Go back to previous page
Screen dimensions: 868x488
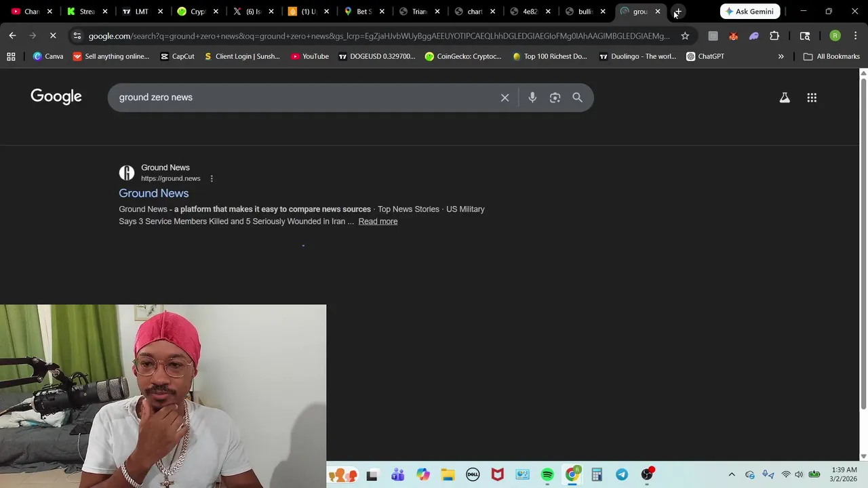[13, 36]
